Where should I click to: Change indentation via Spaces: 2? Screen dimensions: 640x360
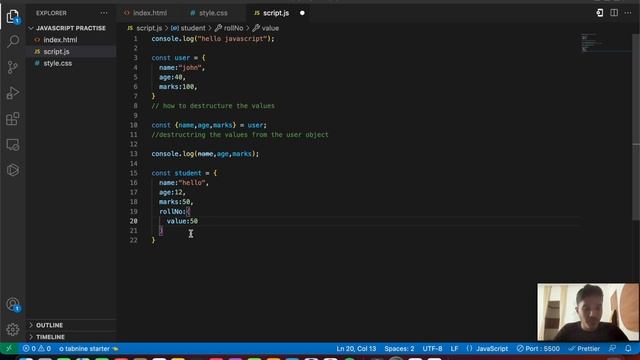coord(399,349)
